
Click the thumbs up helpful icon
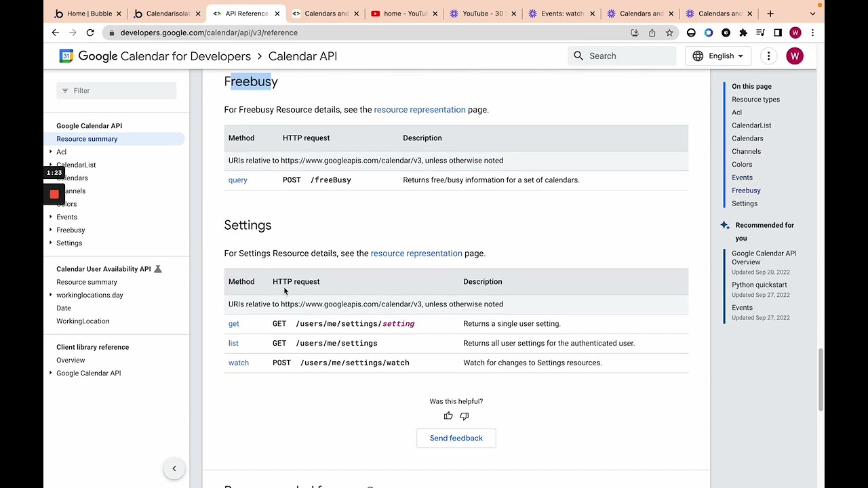point(448,415)
